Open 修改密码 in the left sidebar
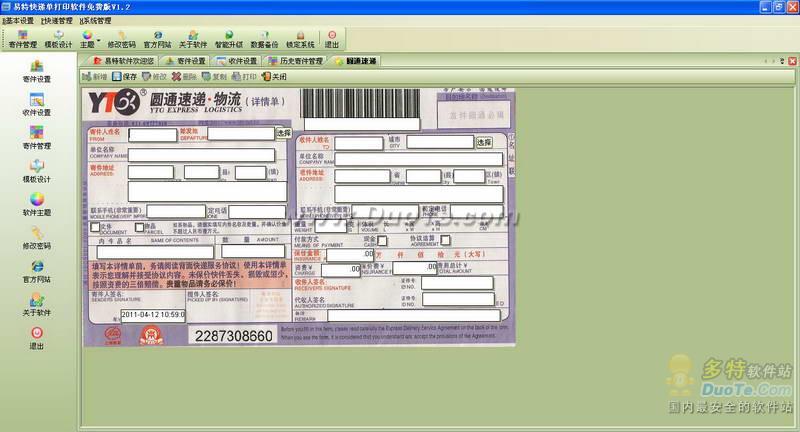Viewport: 800px width, 432px height. point(37,238)
